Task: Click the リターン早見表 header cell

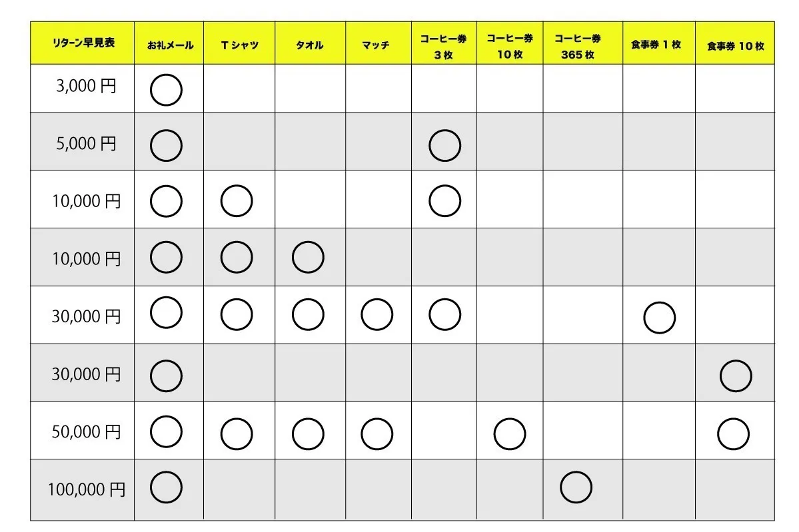Action: click(83, 43)
